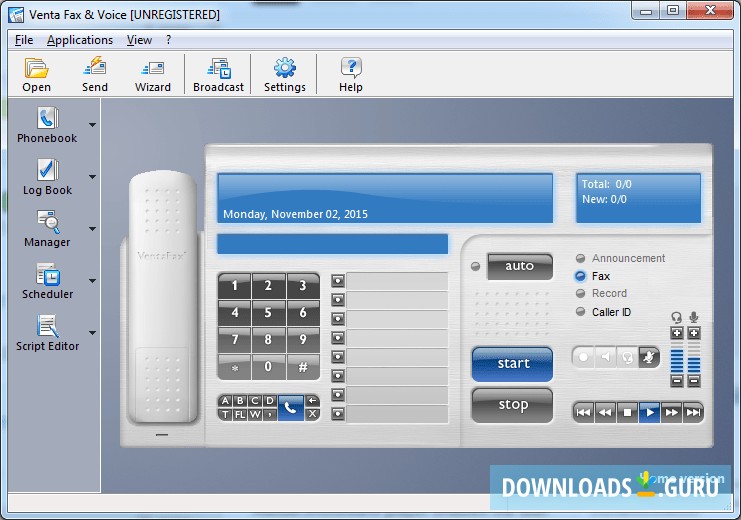This screenshot has height=520, width=741.
Task: Click the microphone level bar
Action: [694, 358]
